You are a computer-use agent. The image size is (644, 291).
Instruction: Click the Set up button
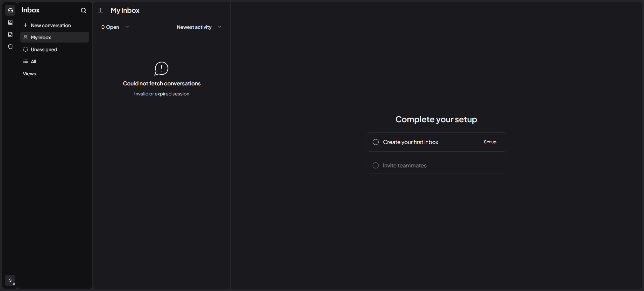(x=490, y=142)
